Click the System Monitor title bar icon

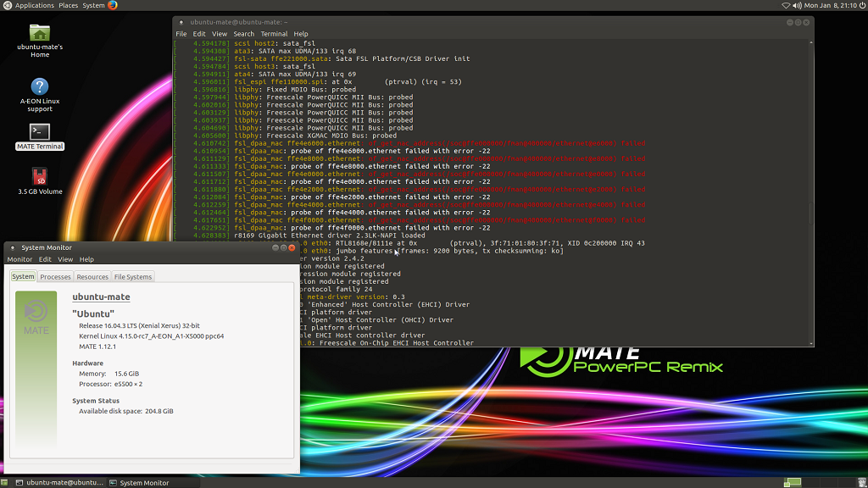tap(12, 248)
